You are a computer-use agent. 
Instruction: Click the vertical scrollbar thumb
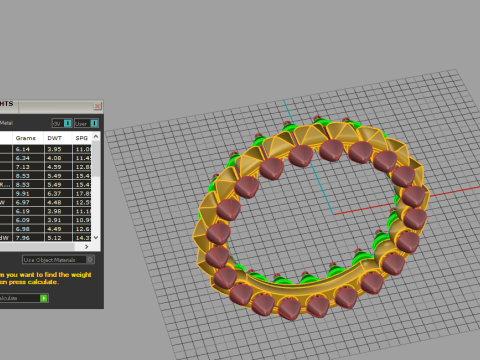[96, 159]
